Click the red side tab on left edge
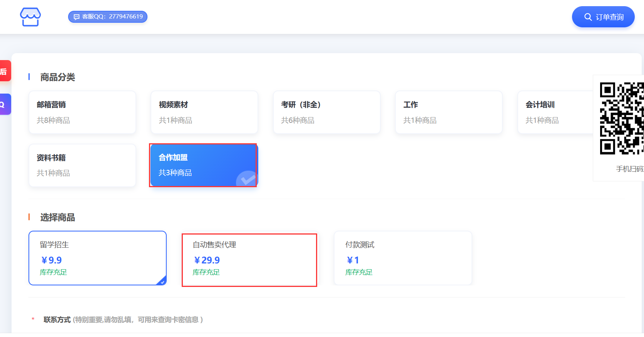Image resolution: width=644 pixels, height=337 pixels. [5, 71]
